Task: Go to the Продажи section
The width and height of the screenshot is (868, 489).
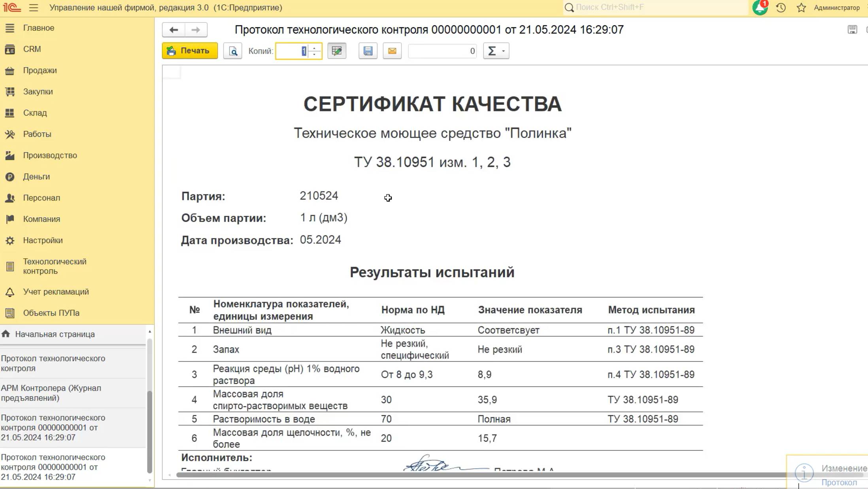Action: [40, 70]
